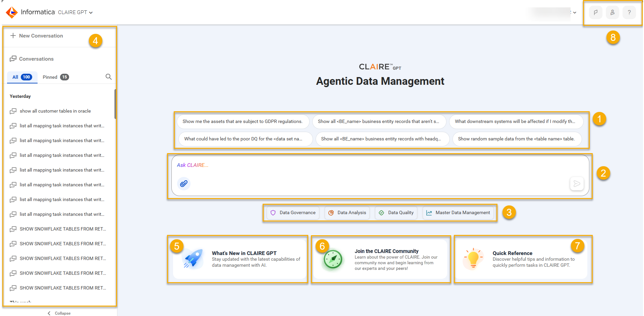
Task: Click the Conversations header icon
Action: (x=13, y=59)
